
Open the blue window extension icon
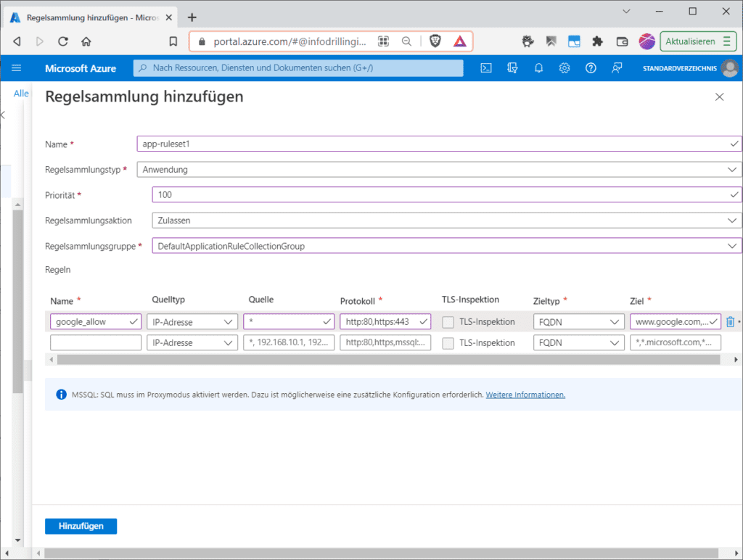(575, 41)
